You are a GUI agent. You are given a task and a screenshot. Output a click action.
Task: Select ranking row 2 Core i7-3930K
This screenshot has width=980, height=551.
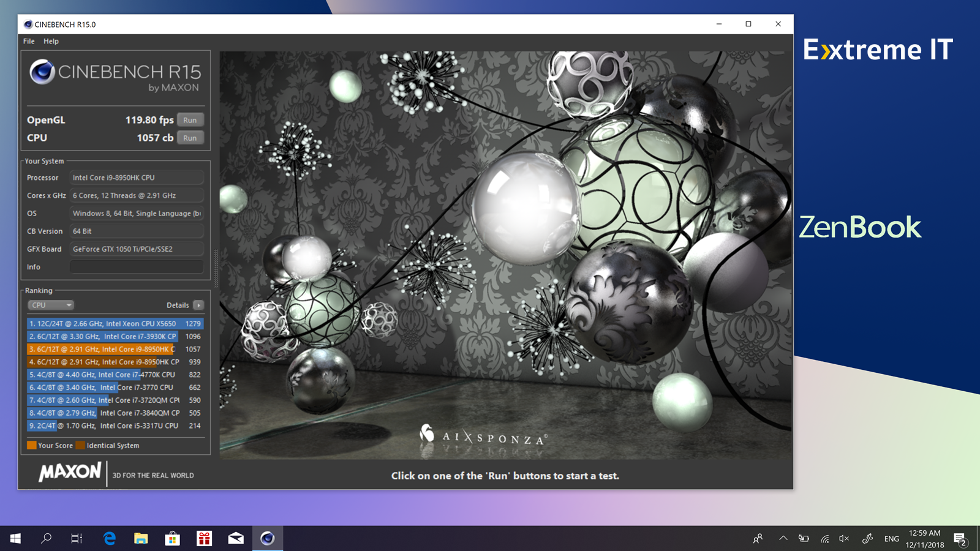[x=115, y=336]
